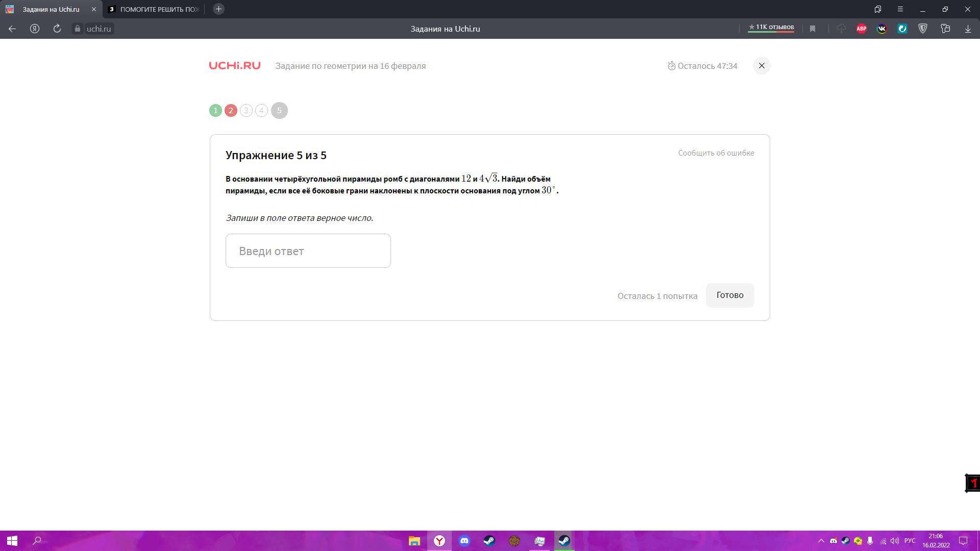Open the bookmarks collections icon in title bar
The height and width of the screenshot is (551, 980).
[x=878, y=9]
